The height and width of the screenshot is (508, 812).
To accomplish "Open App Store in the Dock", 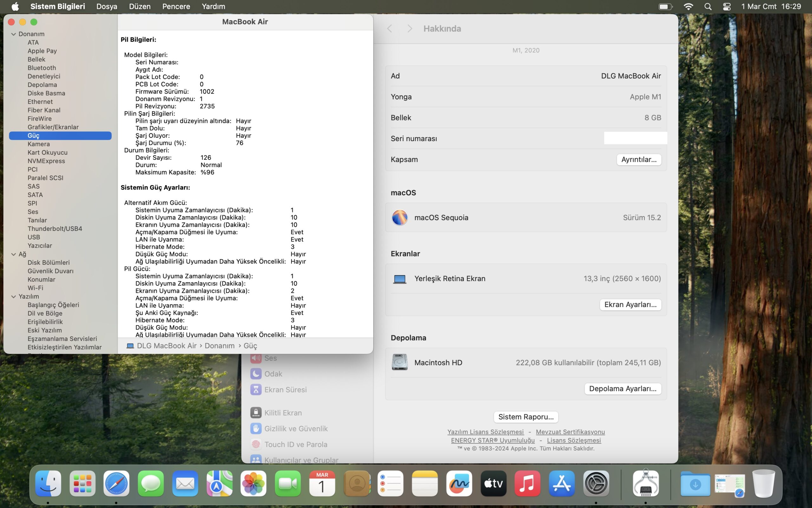I will (562, 484).
